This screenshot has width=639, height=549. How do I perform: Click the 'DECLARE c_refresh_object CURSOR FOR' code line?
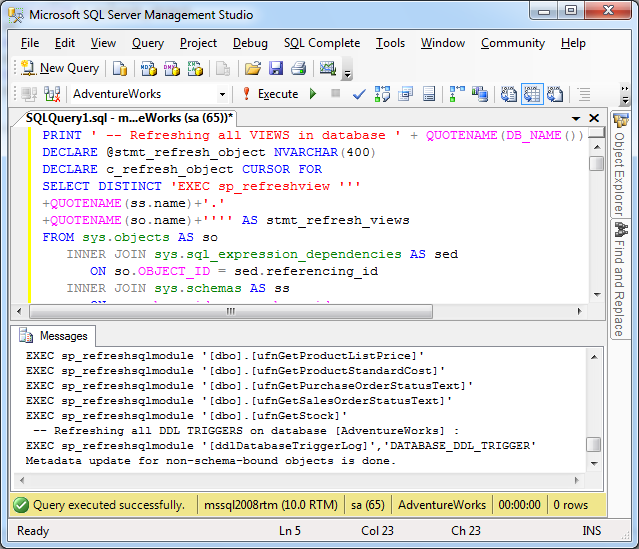click(182, 169)
